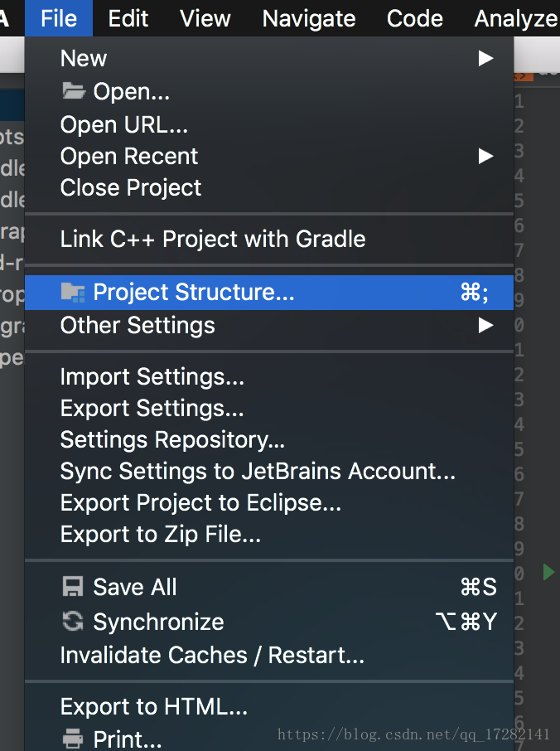Expand the New submenu arrow

click(x=485, y=58)
